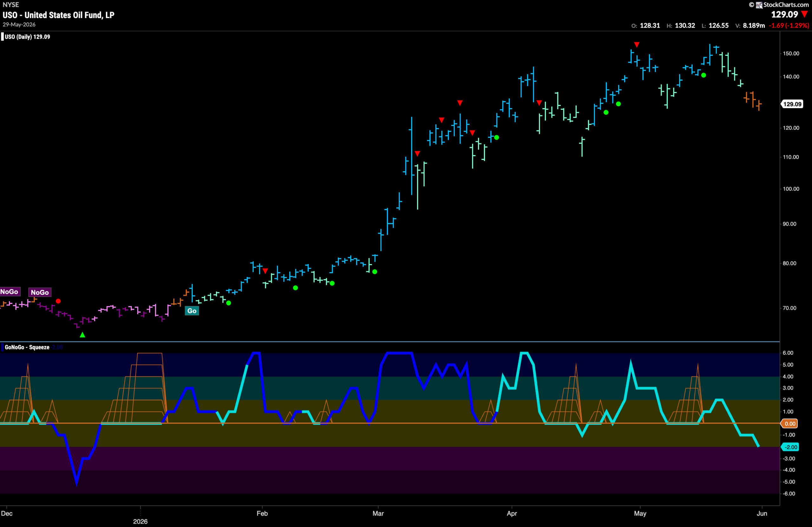Click the 129.09 price tag on the right axis
This screenshot has height=527, width=812.
(x=792, y=104)
